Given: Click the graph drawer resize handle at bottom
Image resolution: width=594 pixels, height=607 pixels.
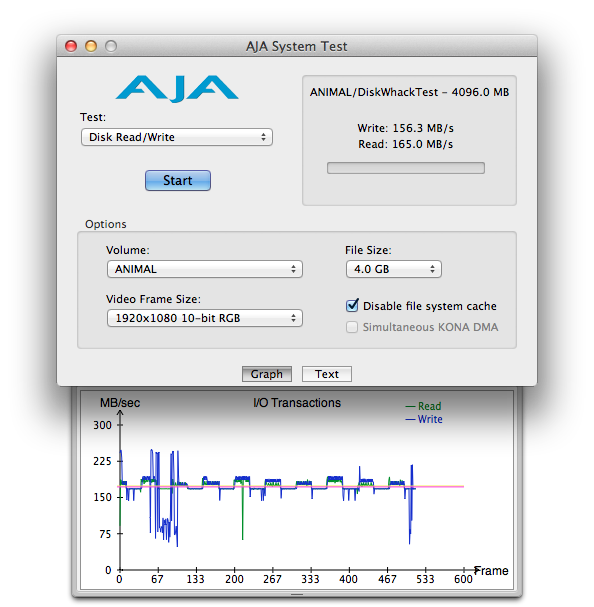Looking at the screenshot, I should [x=297, y=594].
